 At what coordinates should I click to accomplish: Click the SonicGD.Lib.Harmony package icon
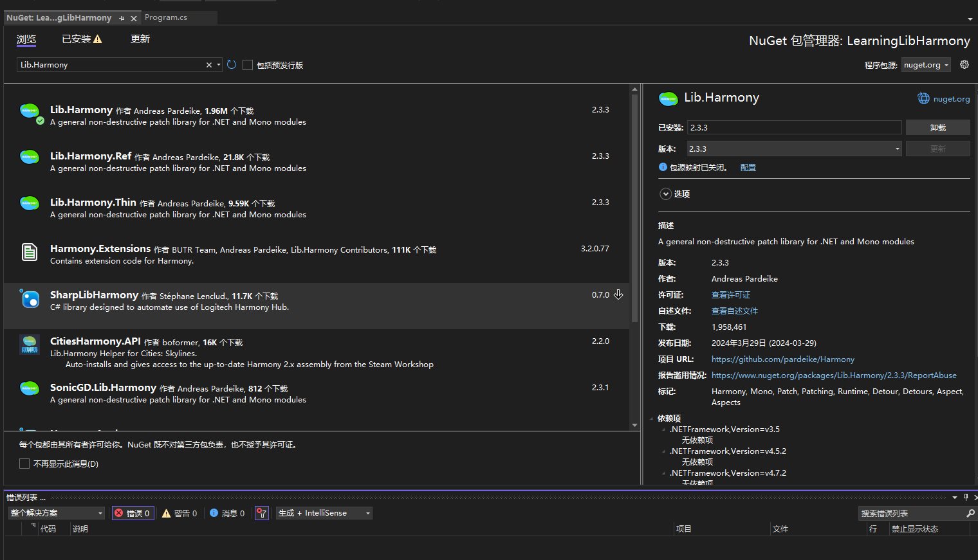pos(30,388)
